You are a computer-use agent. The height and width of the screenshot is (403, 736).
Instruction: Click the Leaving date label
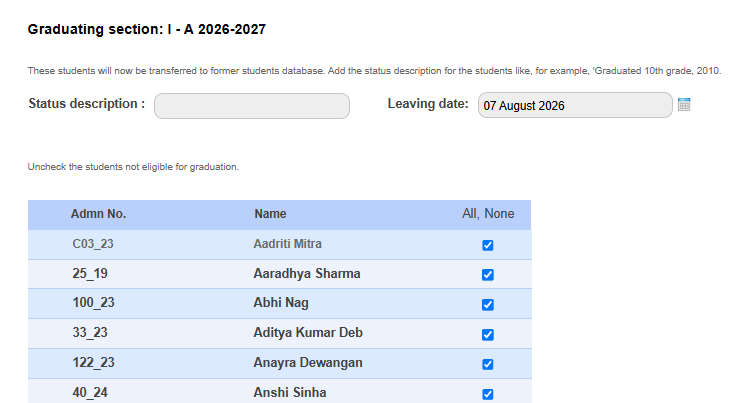click(x=428, y=104)
